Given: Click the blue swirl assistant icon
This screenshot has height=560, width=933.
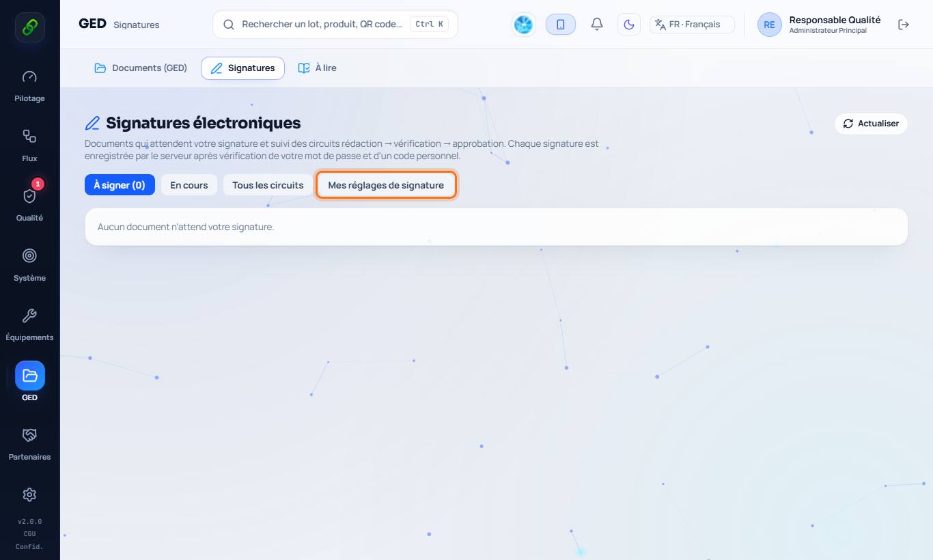Looking at the screenshot, I should [x=523, y=25].
